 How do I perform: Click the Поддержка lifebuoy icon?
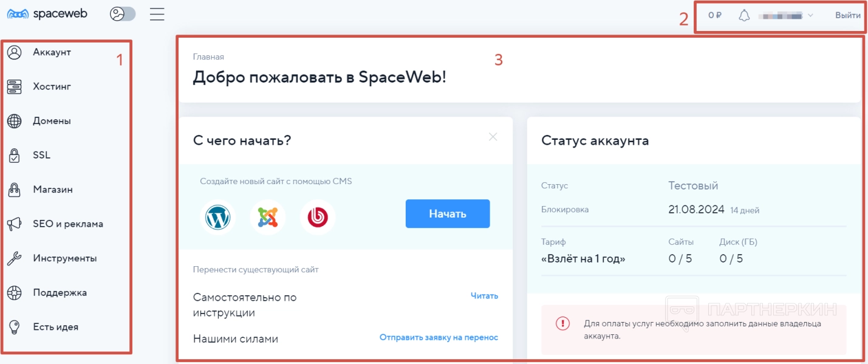[x=15, y=293]
